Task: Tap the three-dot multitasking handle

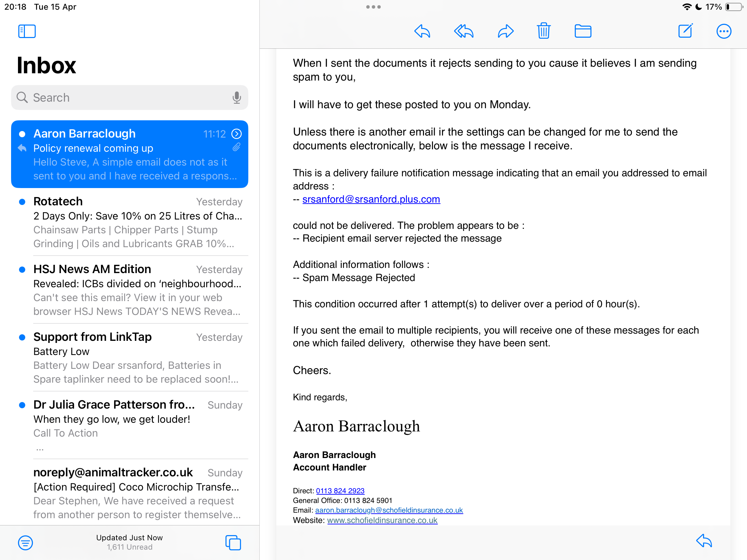Action: (373, 7)
